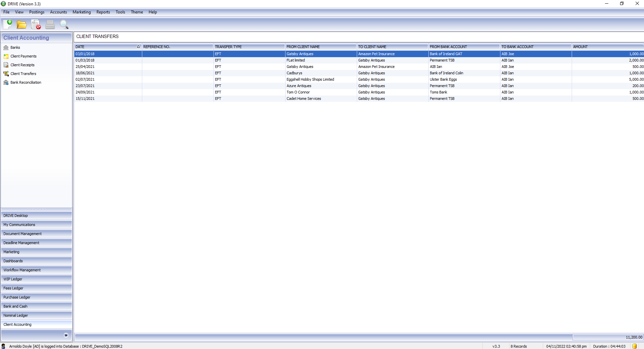
Task: Open the My Communications panel
Action: point(36,225)
